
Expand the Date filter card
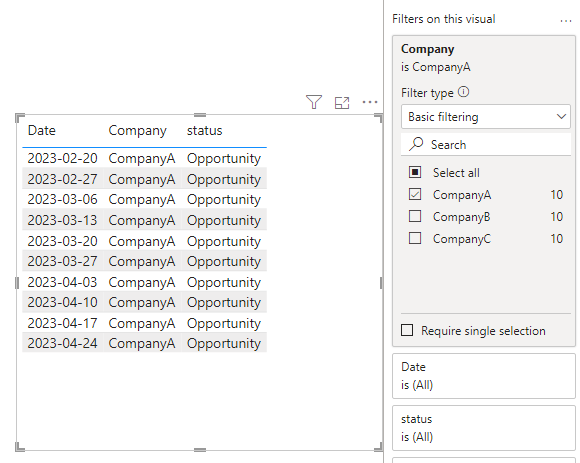(x=483, y=376)
